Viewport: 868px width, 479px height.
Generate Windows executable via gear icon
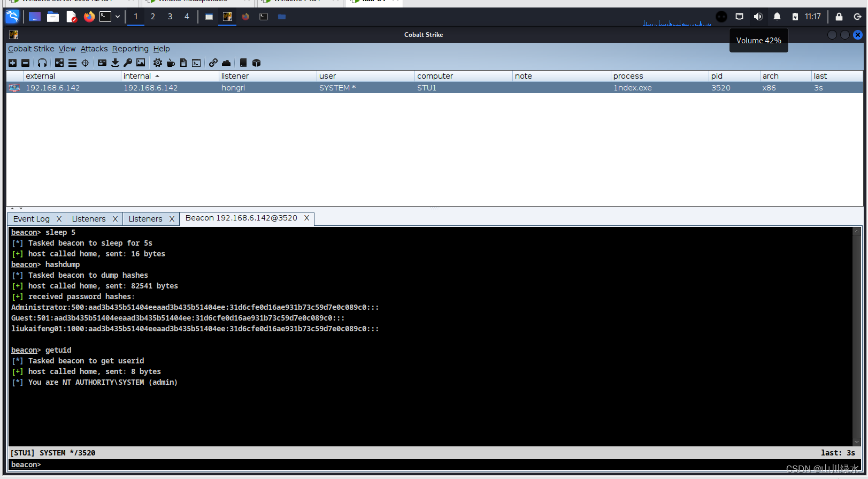point(158,63)
